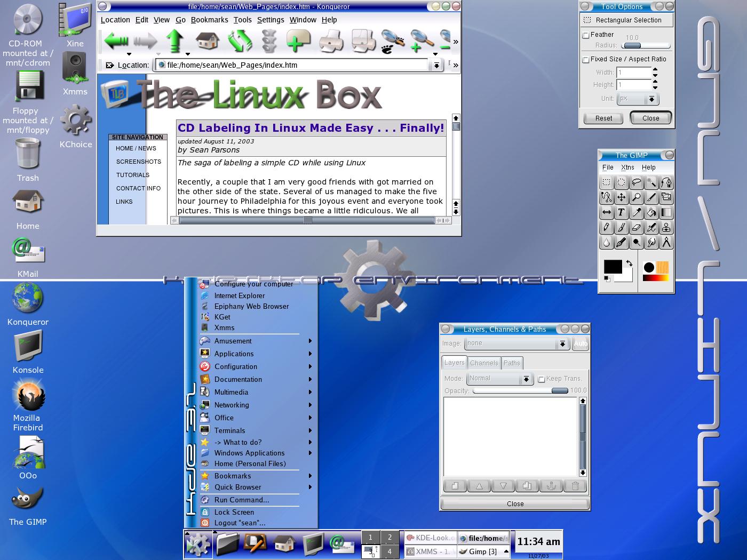Open CONTACT INFO link in site navigation
This screenshot has height=560, width=747.
coord(138,188)
